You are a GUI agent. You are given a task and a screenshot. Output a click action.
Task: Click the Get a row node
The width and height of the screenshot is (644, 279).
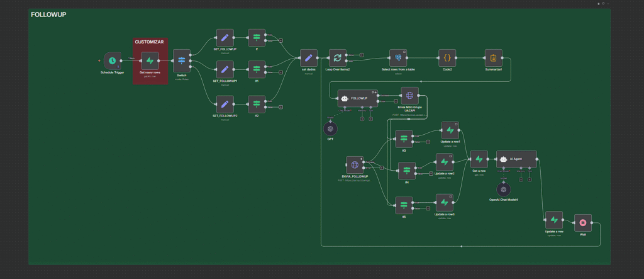click(x=479, y=159)
